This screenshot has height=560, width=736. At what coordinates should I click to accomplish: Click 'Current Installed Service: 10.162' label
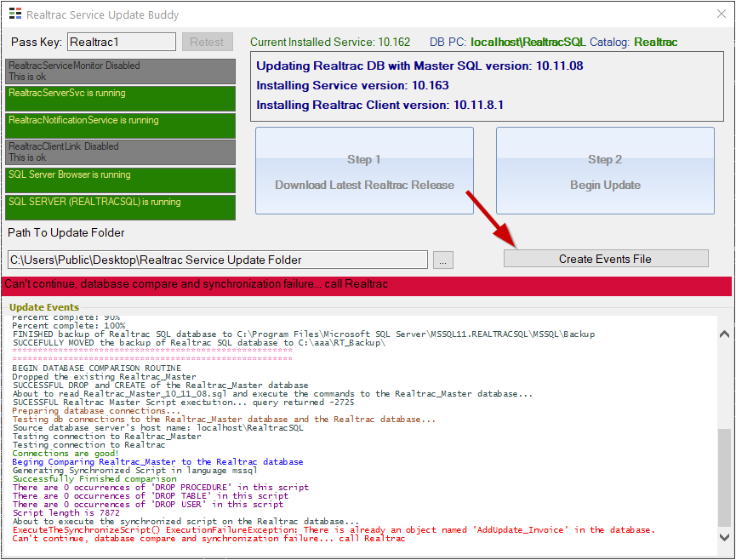coord(330,42)
